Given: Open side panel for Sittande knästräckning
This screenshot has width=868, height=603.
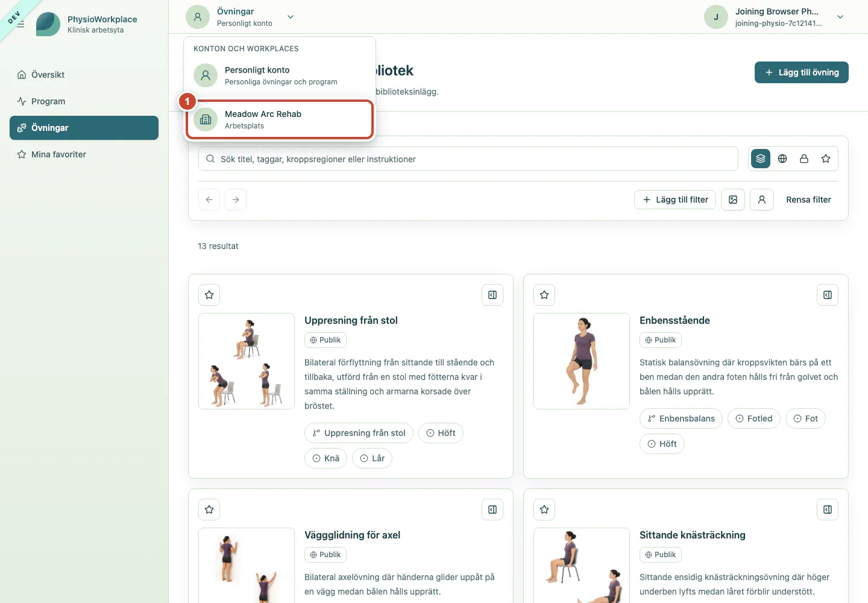Looking at the screenshot, I should pos(828,510).
